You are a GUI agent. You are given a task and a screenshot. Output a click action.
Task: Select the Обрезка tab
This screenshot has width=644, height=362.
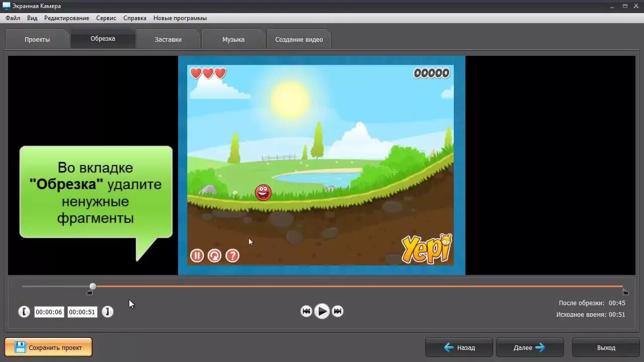pyautogui.click(x=103, y=38)
